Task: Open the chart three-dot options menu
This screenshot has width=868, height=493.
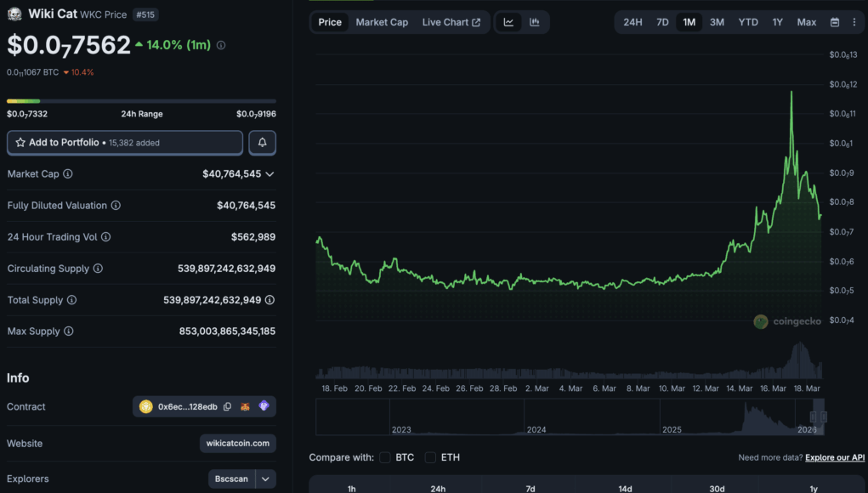Action: click(854, 22)
